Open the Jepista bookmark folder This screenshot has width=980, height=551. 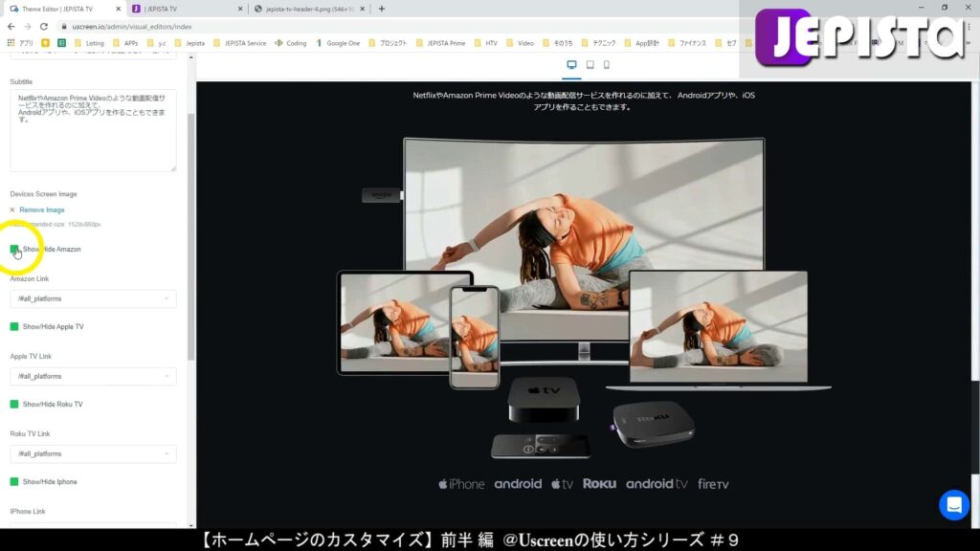click(x=190, y=43)
